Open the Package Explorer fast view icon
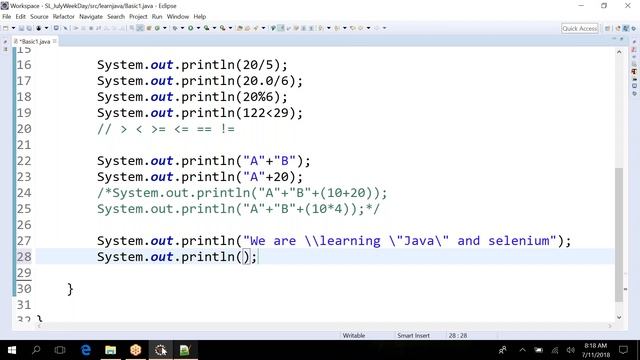Image resolution: width=640 pixels, height=360 pixels. (5, 49)
